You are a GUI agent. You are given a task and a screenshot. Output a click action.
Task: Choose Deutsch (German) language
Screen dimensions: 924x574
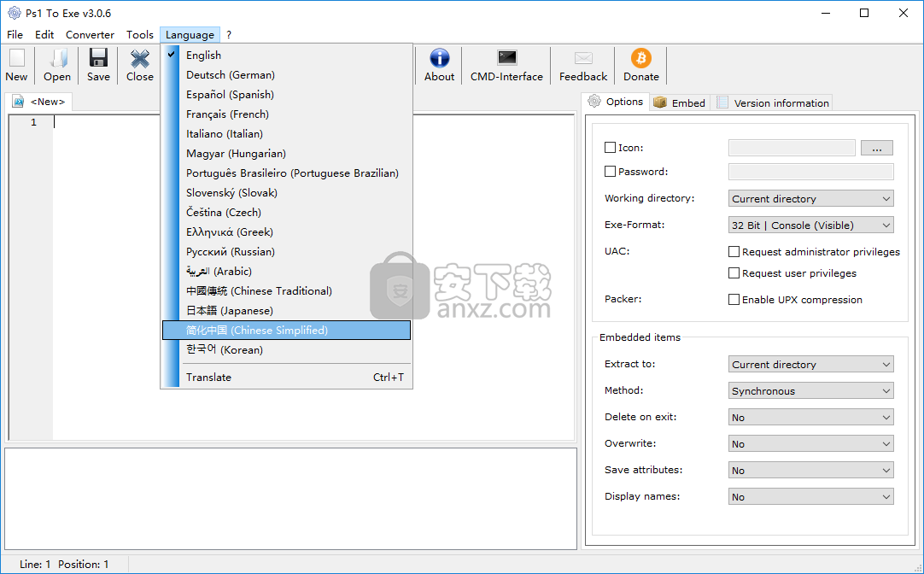286,75
